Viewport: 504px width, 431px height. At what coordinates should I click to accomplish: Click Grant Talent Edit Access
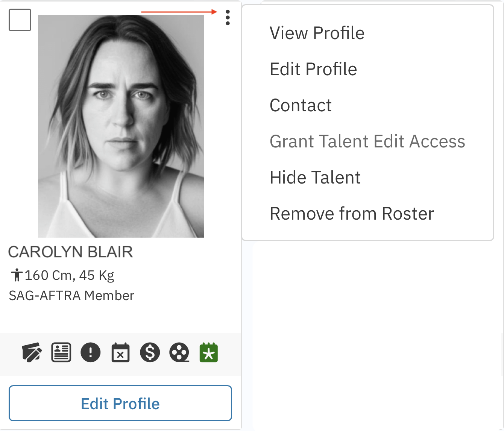pos(367,141)
